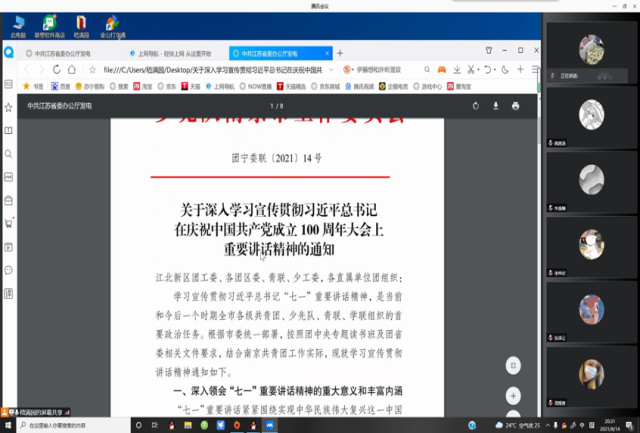Viewport: 640px width, 433px height.
Task: Go to browser home page
Action: point(72,70)
